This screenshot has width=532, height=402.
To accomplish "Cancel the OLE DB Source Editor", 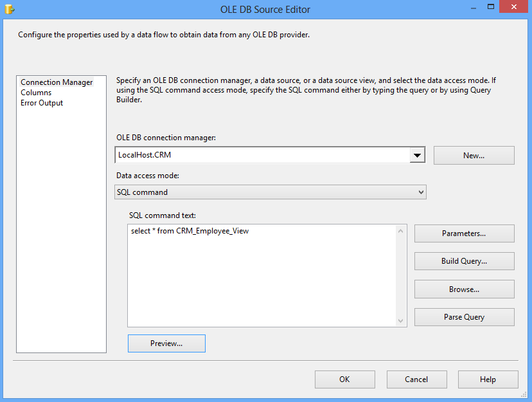I will point(416,379).
